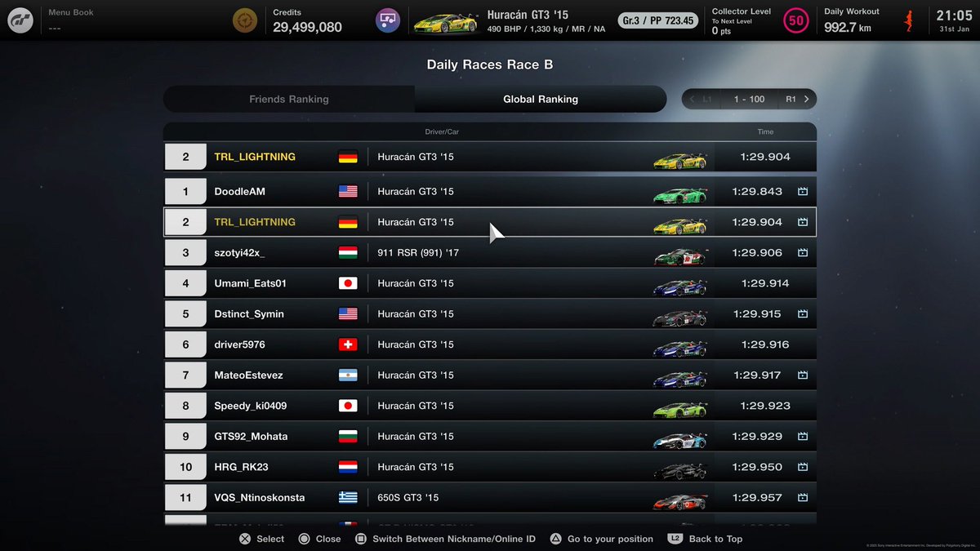Viewport: 980px width, 551px height.
Task: Click the Daily Workout runner icon
Action: [x=909, y=21]
